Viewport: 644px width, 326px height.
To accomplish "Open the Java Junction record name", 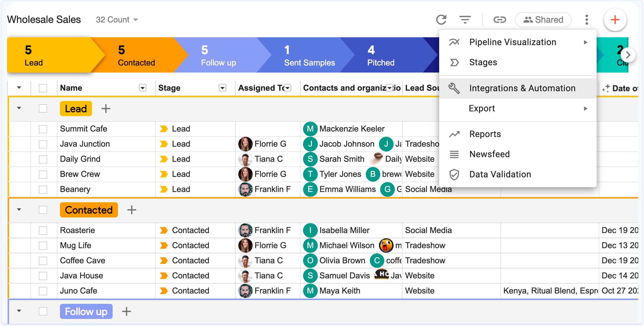I will [x=85, y=144].
